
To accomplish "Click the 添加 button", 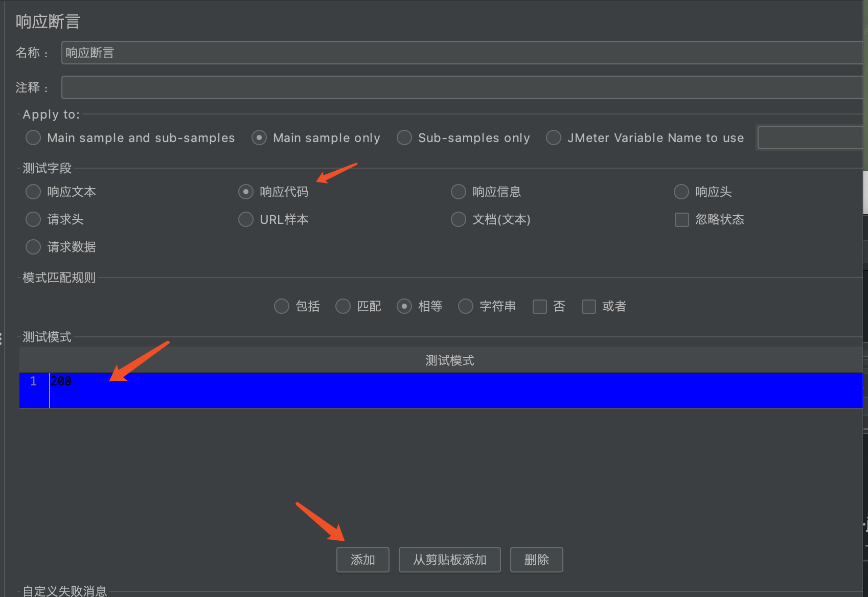I will tap(363, 560).
